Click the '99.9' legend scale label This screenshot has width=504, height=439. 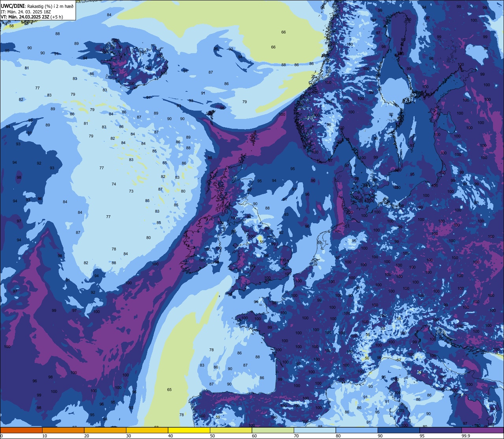(466, 436)
